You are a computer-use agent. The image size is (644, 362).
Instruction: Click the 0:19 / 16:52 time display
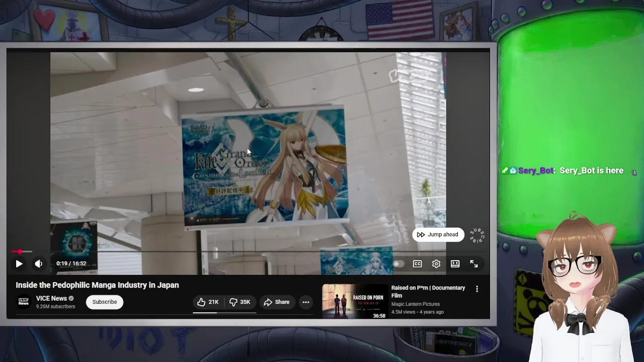pyautogui.click(x=71, y=263)
